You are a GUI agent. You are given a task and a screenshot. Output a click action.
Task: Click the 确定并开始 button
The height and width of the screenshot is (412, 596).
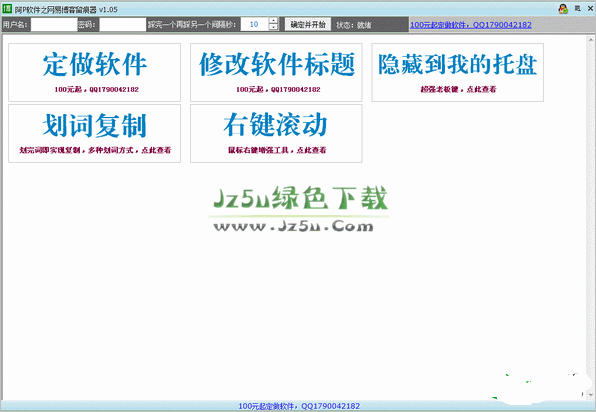point(308,25)
